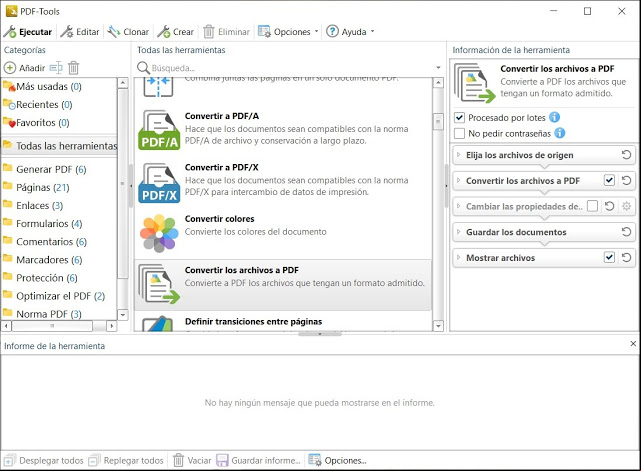
Task: Toggle Mostrar archivos step checkbox
Action: click(609, 258)
